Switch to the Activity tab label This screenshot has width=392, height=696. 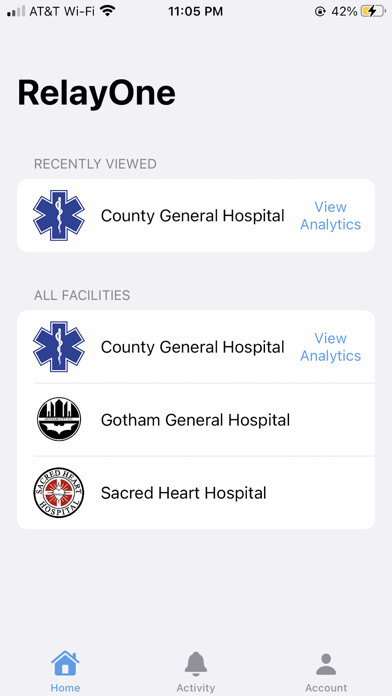coord(196,688)
